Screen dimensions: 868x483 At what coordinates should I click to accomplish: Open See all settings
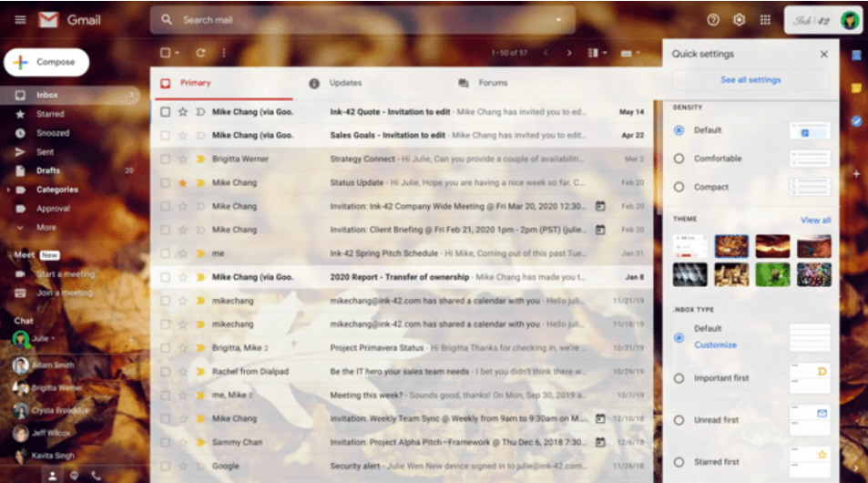tap(751, 80)
